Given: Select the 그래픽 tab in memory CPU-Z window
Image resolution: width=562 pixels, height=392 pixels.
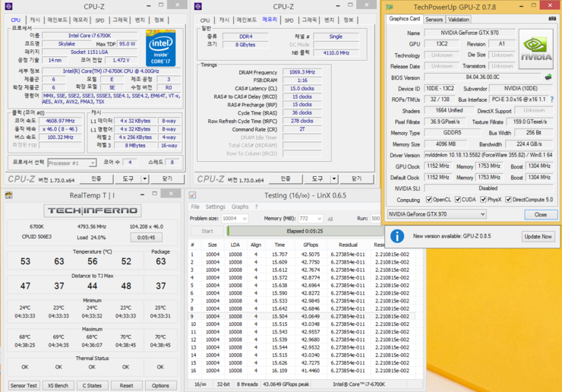Looking at the screenshot, I should tap(309, 20).
